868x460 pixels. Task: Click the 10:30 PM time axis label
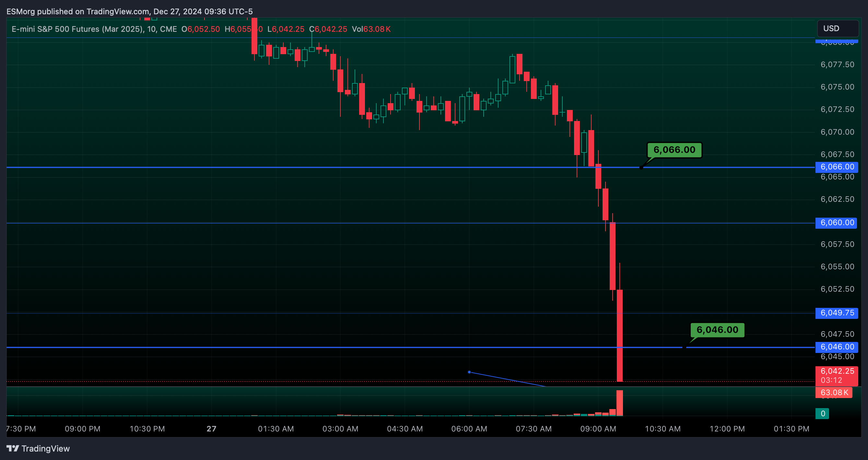click(147, 429)
